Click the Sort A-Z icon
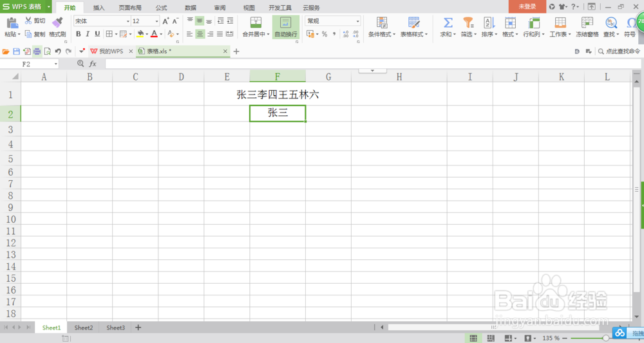The image size is (644, 343). 489,23
